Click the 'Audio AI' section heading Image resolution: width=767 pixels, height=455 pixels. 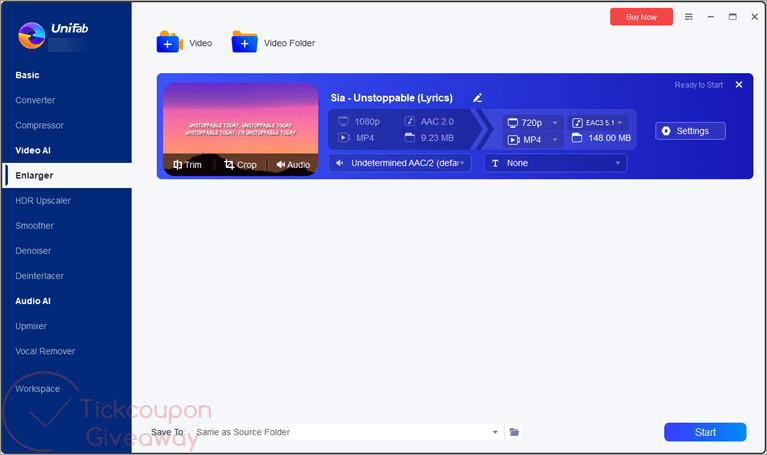pos(33,301)
